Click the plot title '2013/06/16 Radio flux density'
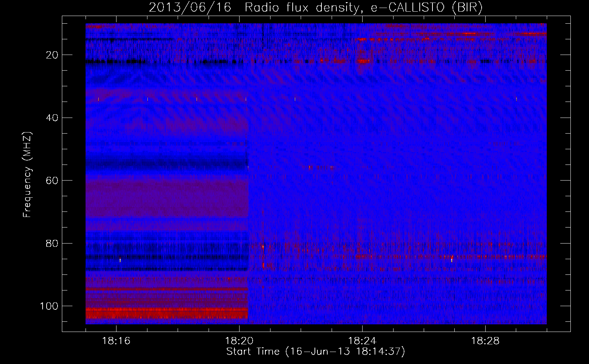 point(316,8)
